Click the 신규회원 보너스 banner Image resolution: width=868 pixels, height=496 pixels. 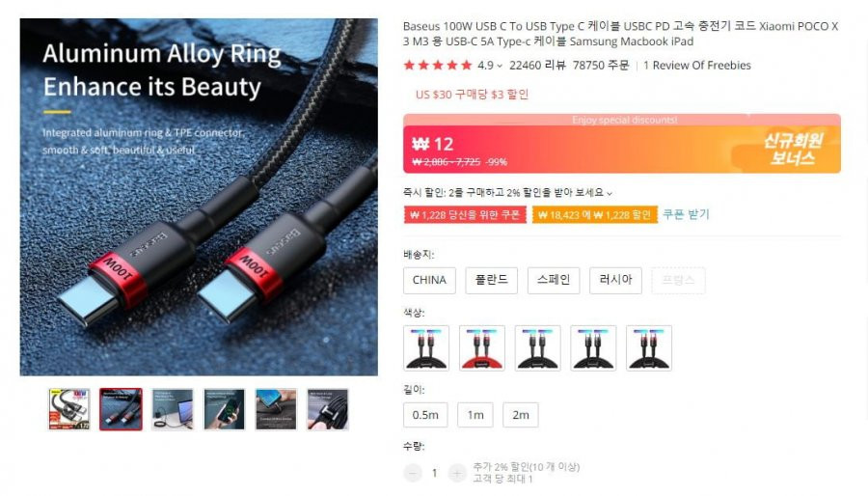pos(793,150)
